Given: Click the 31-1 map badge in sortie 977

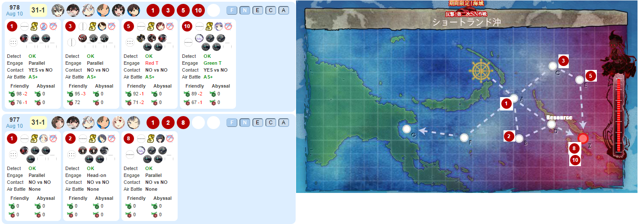Looking at the screenshot, I should coord(38,123).
